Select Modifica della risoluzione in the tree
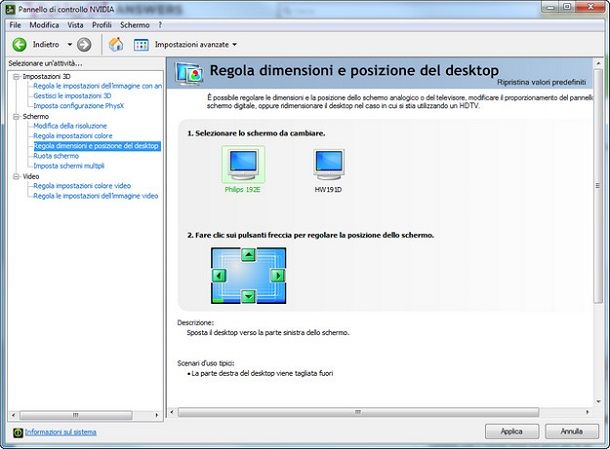Viewport: 610px width, 449px height. pos(70,126)
